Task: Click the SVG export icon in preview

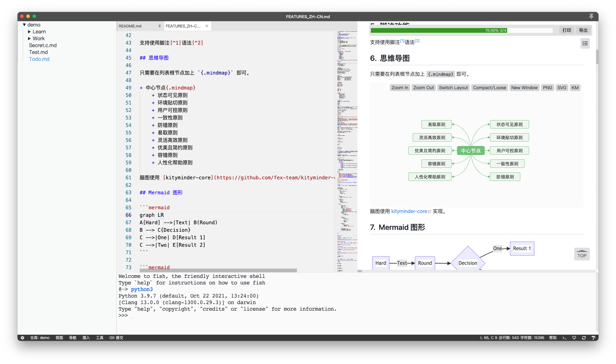Action: point(562,88)
